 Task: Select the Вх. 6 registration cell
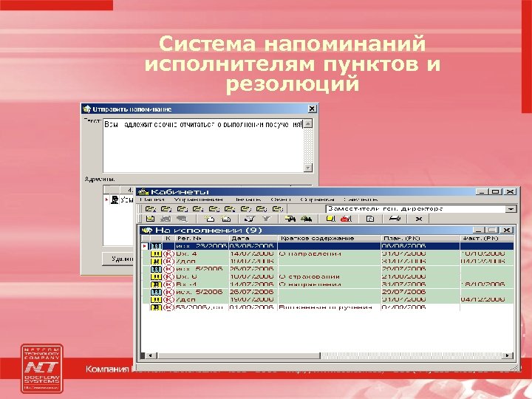pos(202,276)
